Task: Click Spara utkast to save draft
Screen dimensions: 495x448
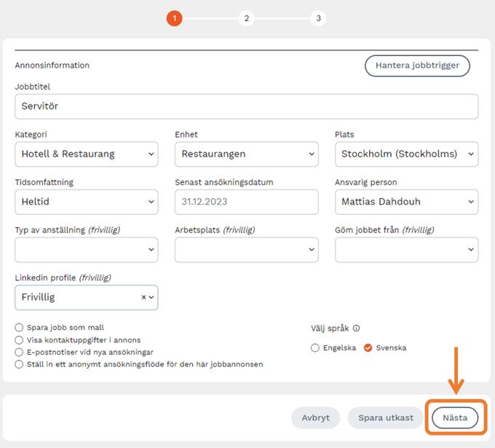Action: 385,418
